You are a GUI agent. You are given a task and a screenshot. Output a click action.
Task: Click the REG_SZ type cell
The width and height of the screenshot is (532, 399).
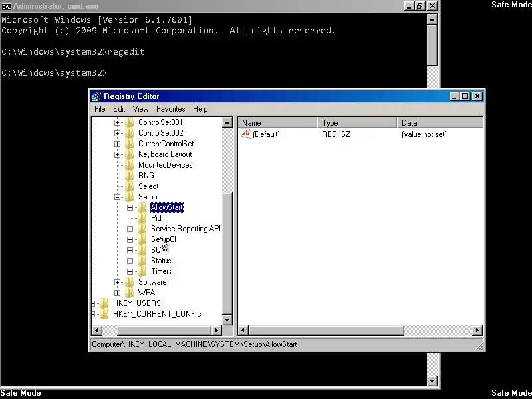pyautogui.click(x=336, y=134)
